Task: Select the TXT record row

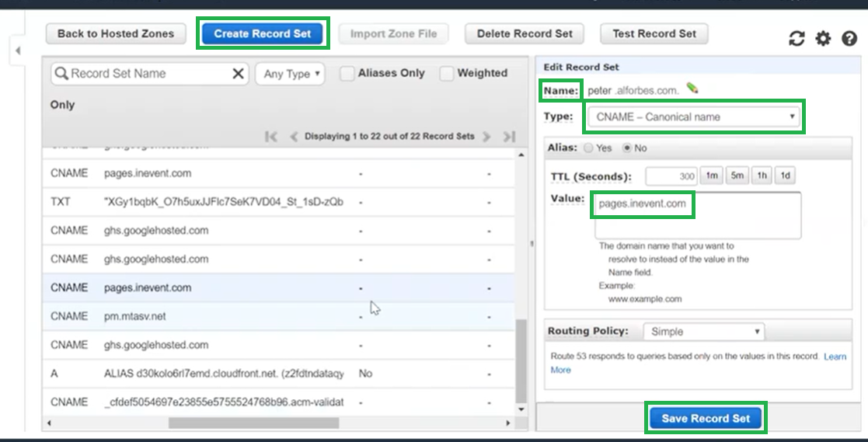Action: [x=278, y=202]
